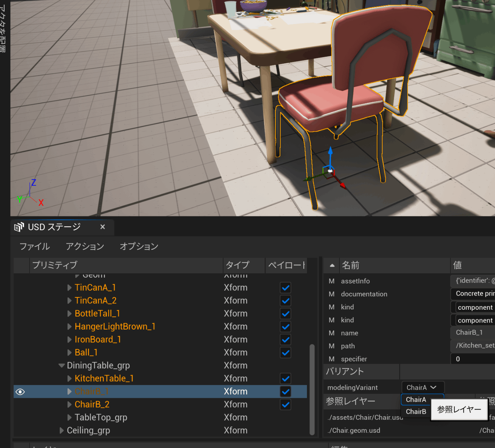The width and height of the screenshot is (495, 448).
Task: Click the タイプ column header
Action: coord(244,265)
